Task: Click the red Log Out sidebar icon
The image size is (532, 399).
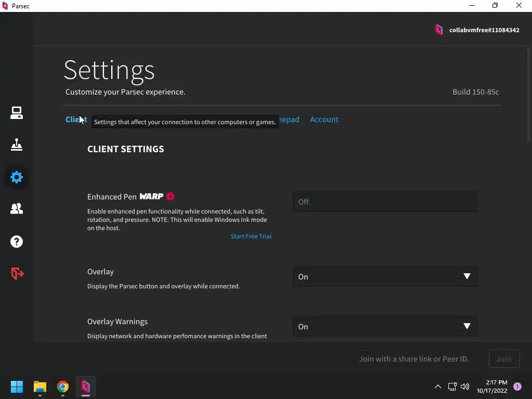Action: (x=17, y=273)
